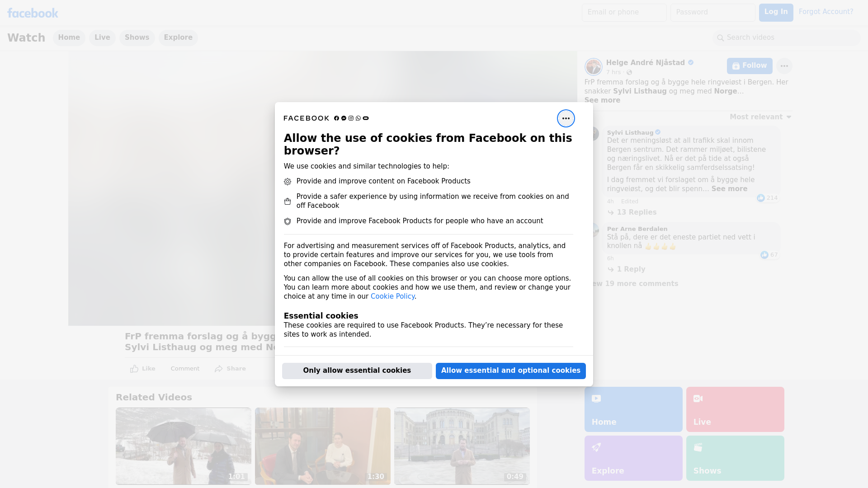Click Allow essential and optional cookies
This screenshot has height=488, width=868.
pyautogui.click(x=510, y=371)
